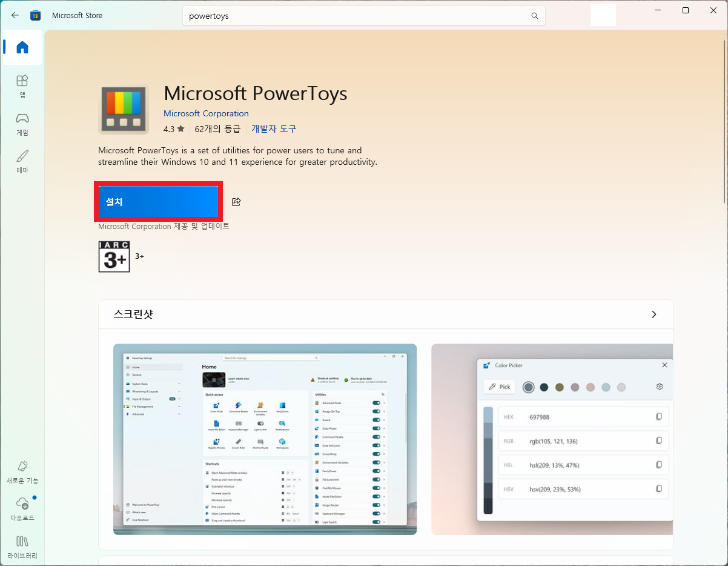Maximize the Microsoft Store window

[x=686, y=10]
